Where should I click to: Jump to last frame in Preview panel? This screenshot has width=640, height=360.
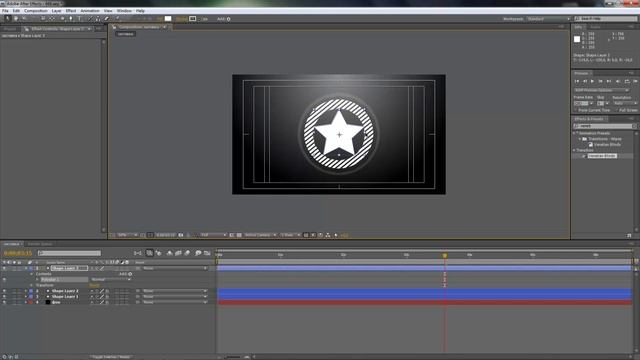click(609, 81)
